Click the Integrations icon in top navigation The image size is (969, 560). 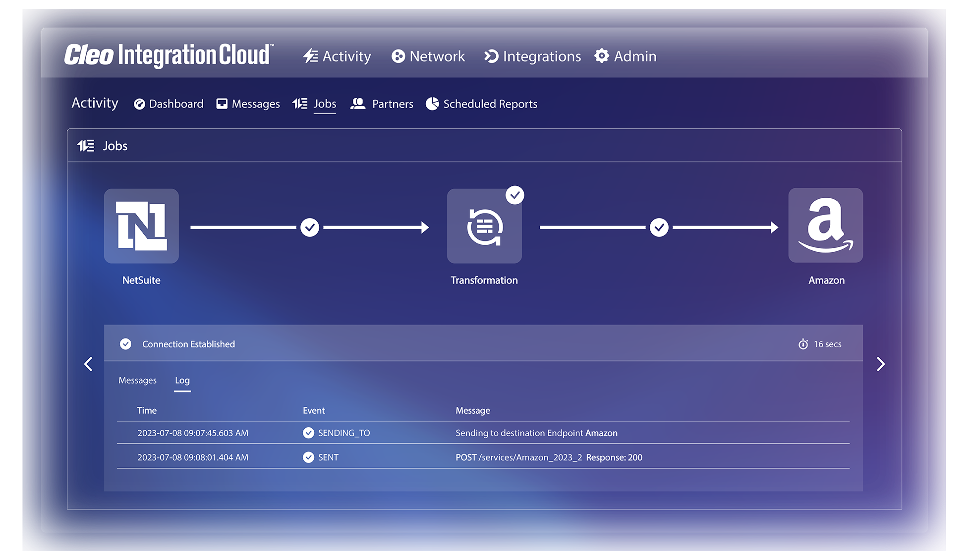(490, 56)
